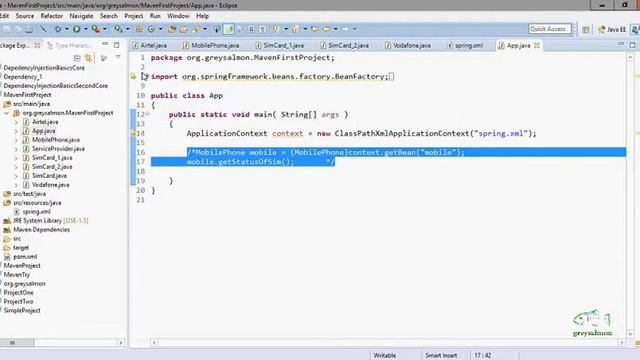This screenshot has width=640, height=360.
Task: Minimize the editor area
Action: [x=621, y=44]
